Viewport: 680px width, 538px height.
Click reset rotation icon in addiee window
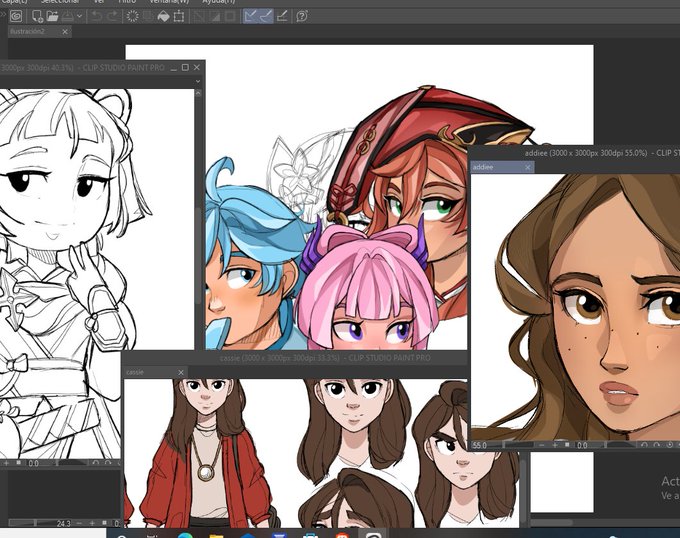tap(670, 445)
